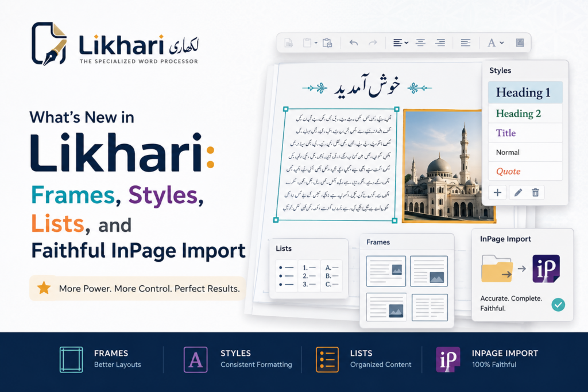Click the 'Faithful InPage Import' headline
Viewport: 588px width, 392px height.
click(x=138, y=251)
